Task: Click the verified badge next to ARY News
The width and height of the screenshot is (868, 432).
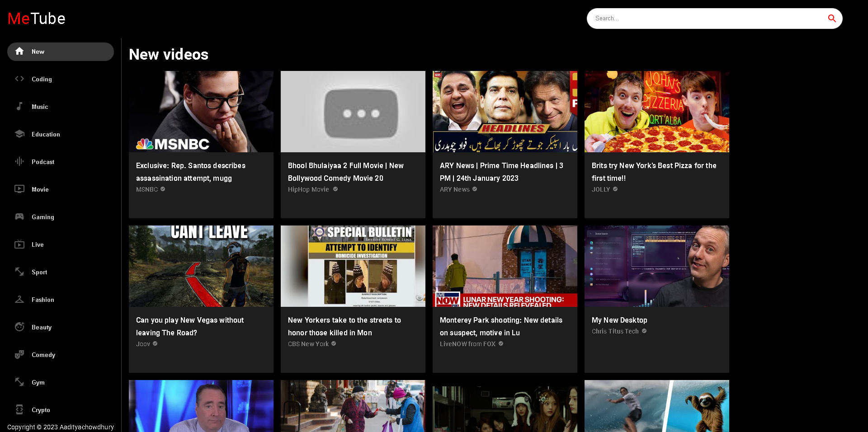Action: pyautogui.click(x=475, y=189)
